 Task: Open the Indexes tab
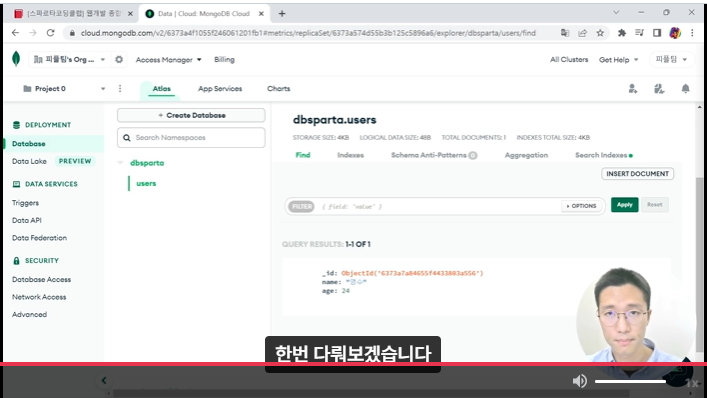(x=350, y=155)
